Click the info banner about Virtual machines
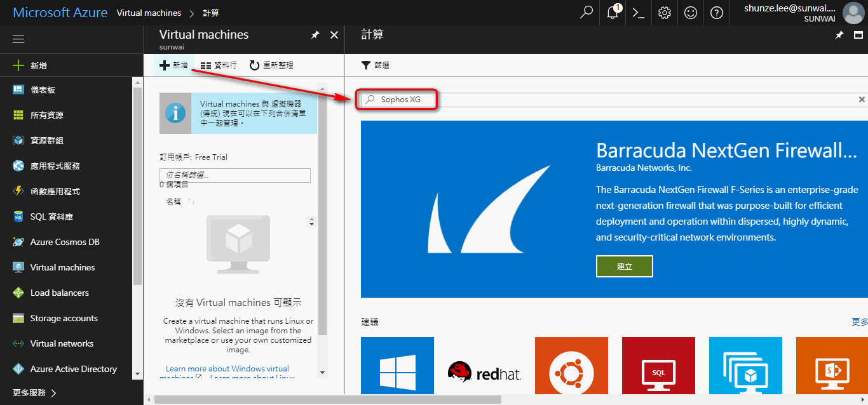Screen dimensions: 868x405 (238, 113)
